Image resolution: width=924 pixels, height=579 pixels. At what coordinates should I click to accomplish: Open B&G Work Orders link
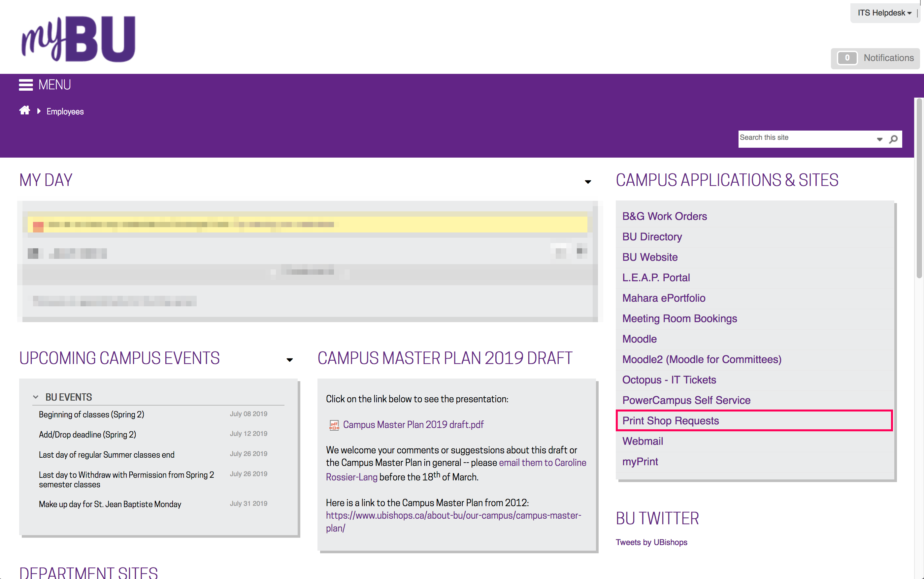pos(665,216)
